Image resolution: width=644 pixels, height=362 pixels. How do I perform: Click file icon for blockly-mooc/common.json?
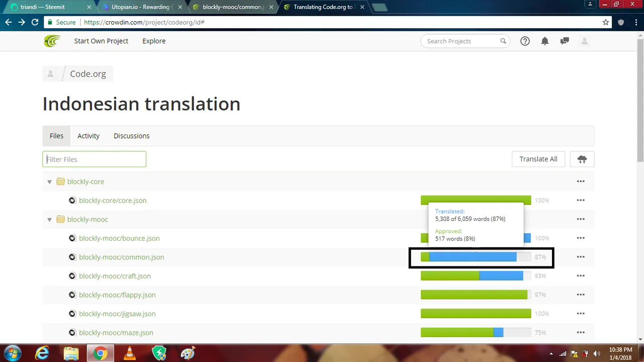pyautogui.click(x=72, y=257)
